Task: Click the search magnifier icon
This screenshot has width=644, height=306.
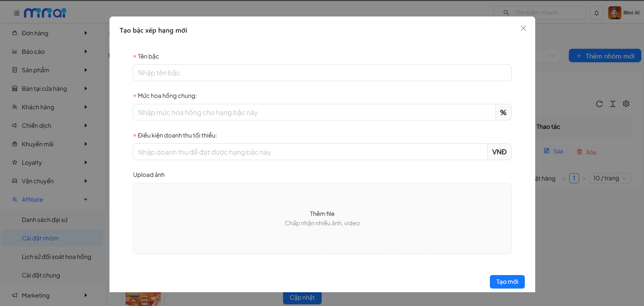Action: [506, 13]
